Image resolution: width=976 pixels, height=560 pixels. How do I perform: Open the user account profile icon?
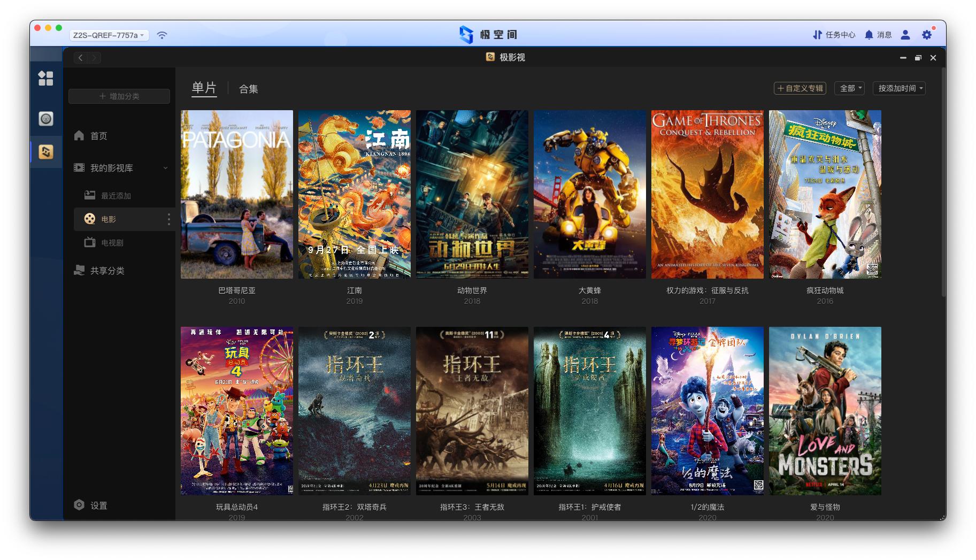pos(905,35)
